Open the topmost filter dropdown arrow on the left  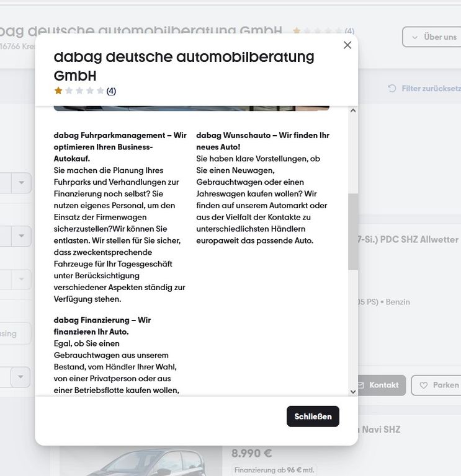21,183
